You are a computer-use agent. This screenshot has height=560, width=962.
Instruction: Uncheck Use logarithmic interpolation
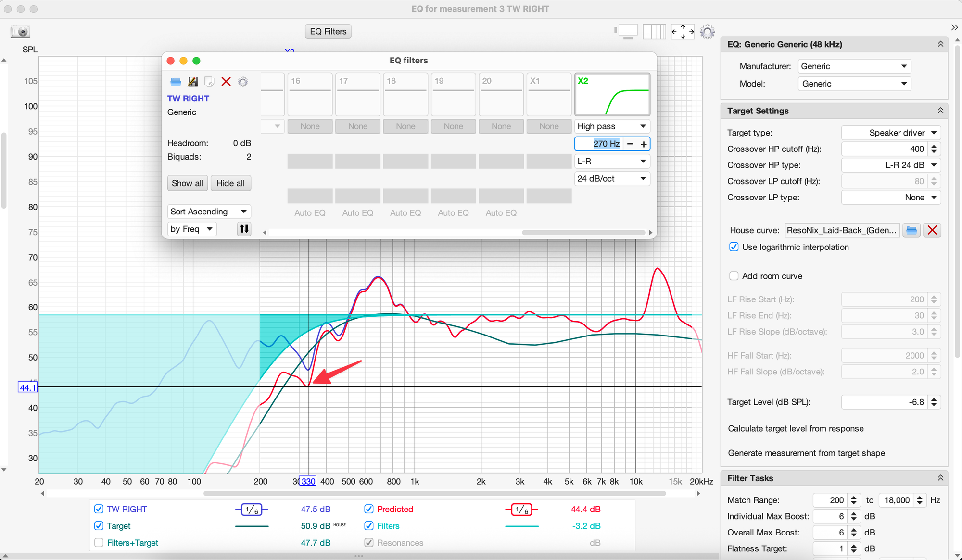coord(734,247)
